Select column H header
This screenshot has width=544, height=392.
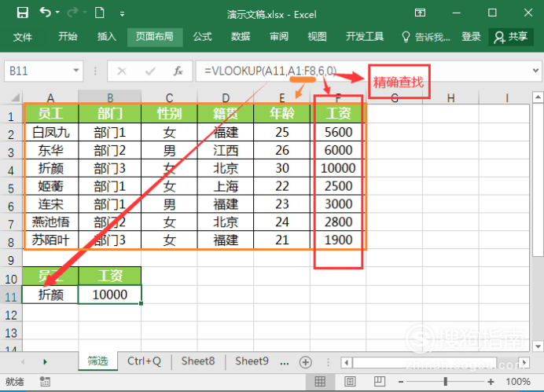(x=450, y=98)
